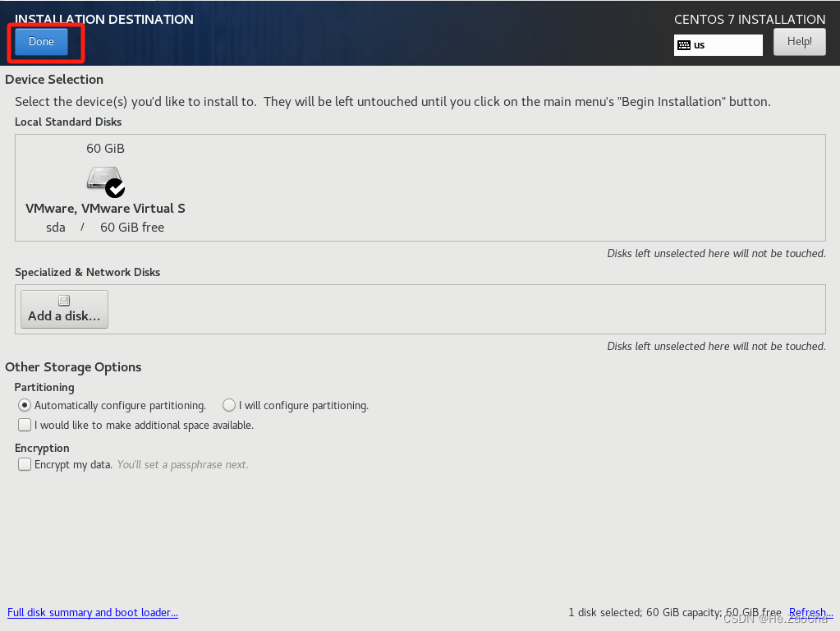Click the Refresh... link
The width and height of the screenshot is (840, 631).
pyautogui.click(x=810, y=612)
